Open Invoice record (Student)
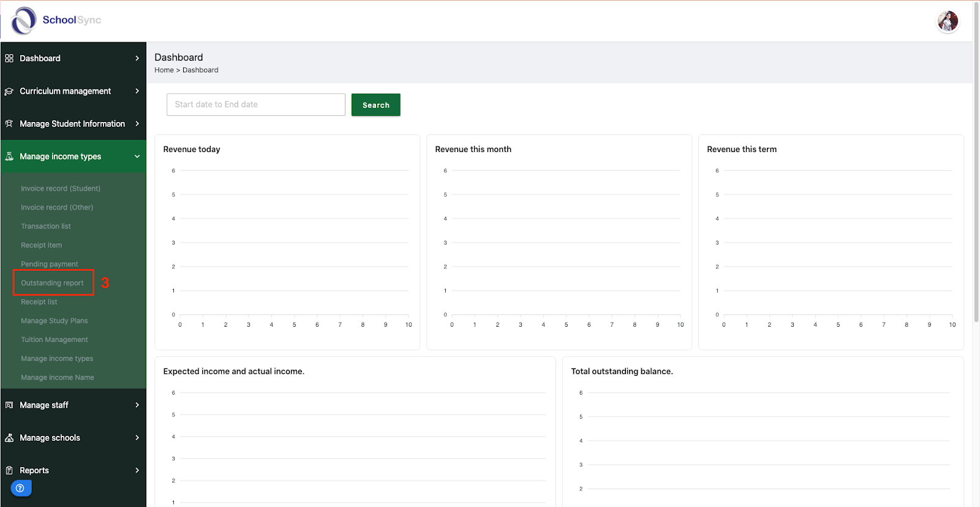Image resolution: width=980 pixels, height=507 pixels. tap(61, 189)
